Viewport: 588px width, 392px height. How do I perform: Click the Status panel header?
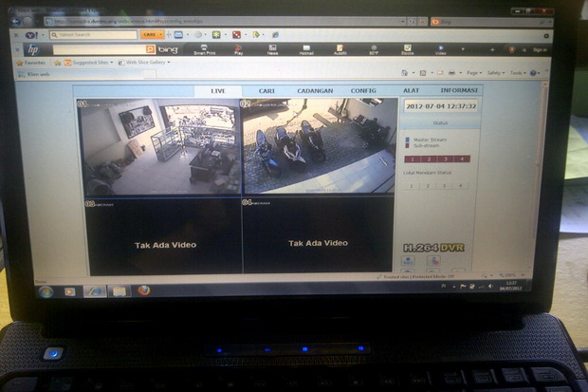tap(440, 123)
